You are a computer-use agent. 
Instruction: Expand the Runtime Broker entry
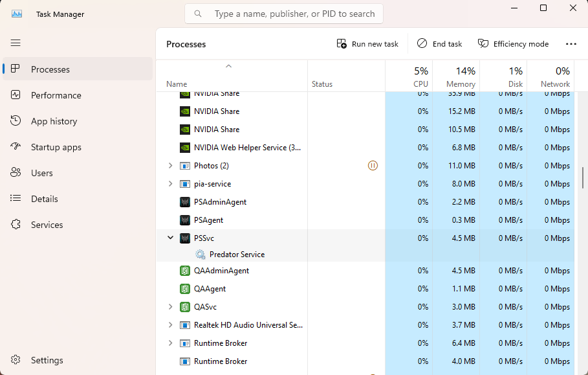[170, 343]
